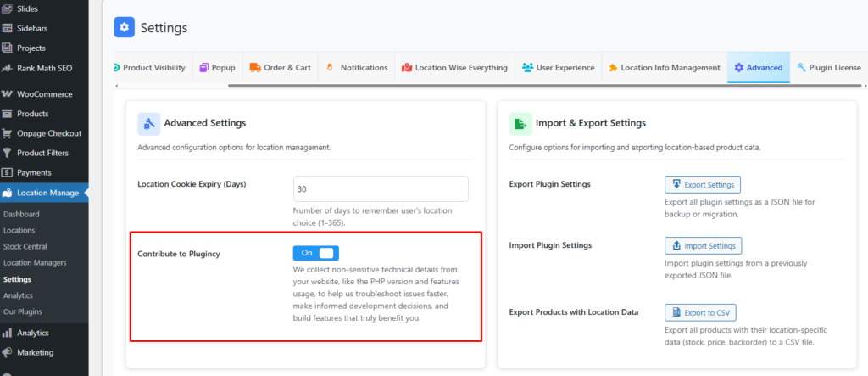Click the Advanced Settings section icon
This screenshot has height=376, width=868.
tap(149, 124)
